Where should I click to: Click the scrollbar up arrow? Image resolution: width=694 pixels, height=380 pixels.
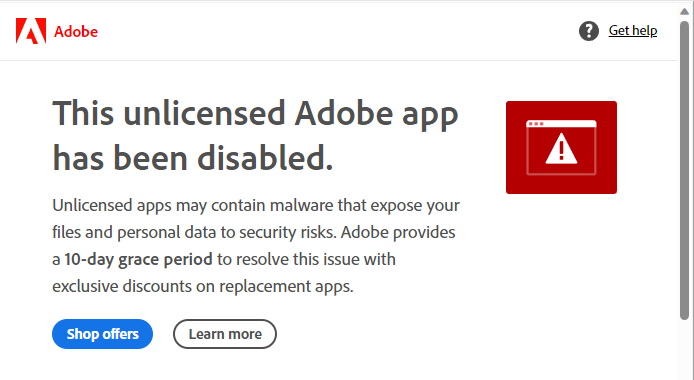[x=684, y=12]
